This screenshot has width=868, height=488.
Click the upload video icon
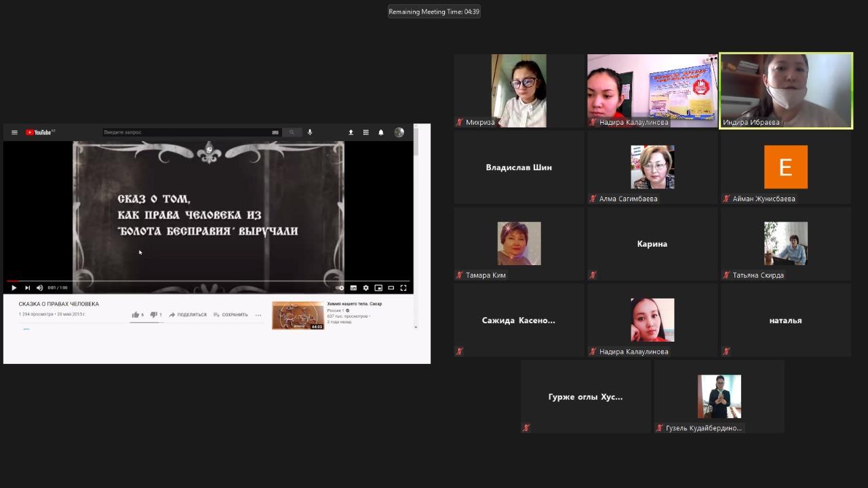[x=351, y=132]
